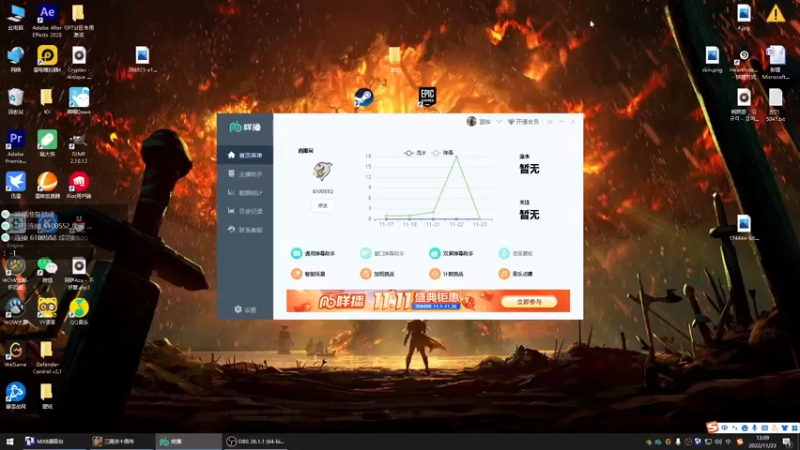The image size is (800, 450).
Task: Launch the 通用弹幕助手 tool
Action: tap(313, 253)
